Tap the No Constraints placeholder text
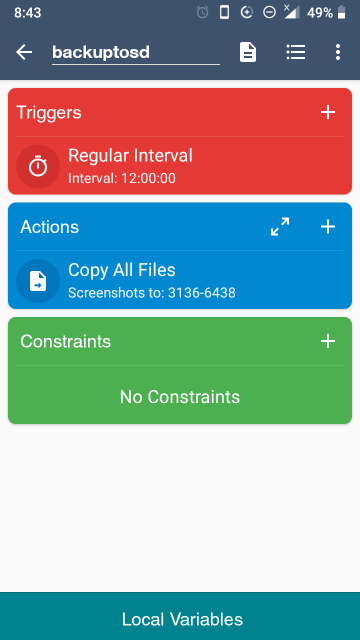The width and height of the screenshot is (360, 640). [x=180, y=397]
